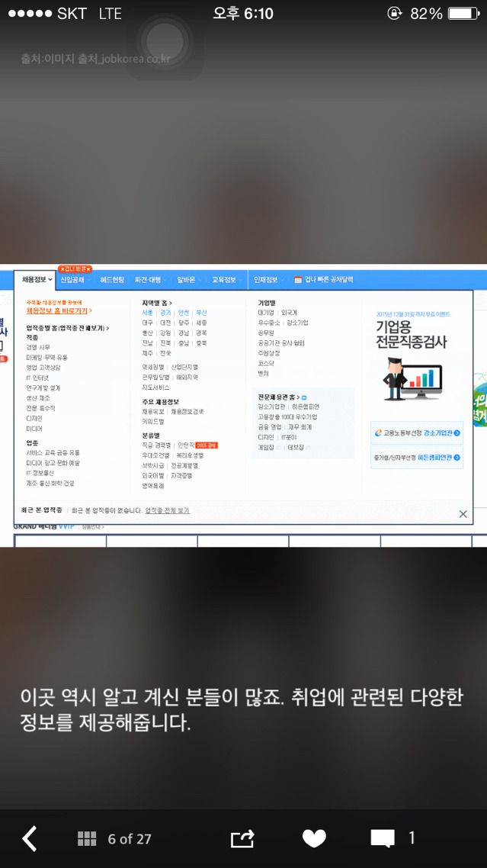Select region 인천

(183, 313)
